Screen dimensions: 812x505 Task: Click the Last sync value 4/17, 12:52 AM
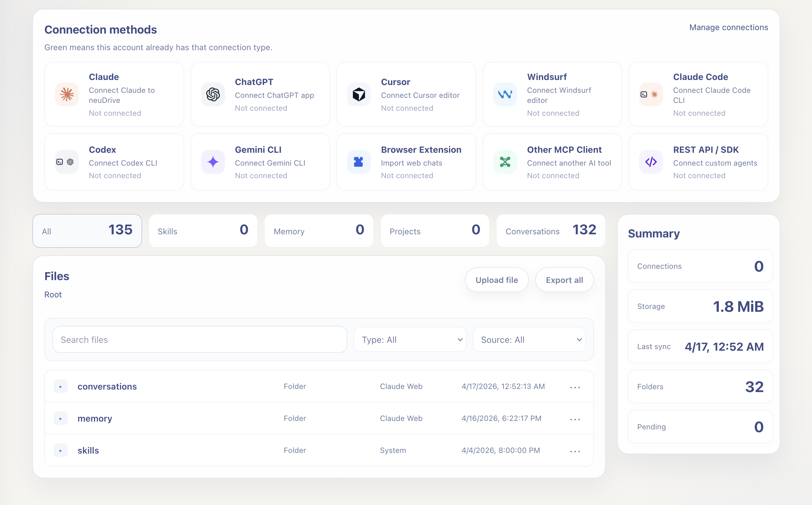point(724,347)
